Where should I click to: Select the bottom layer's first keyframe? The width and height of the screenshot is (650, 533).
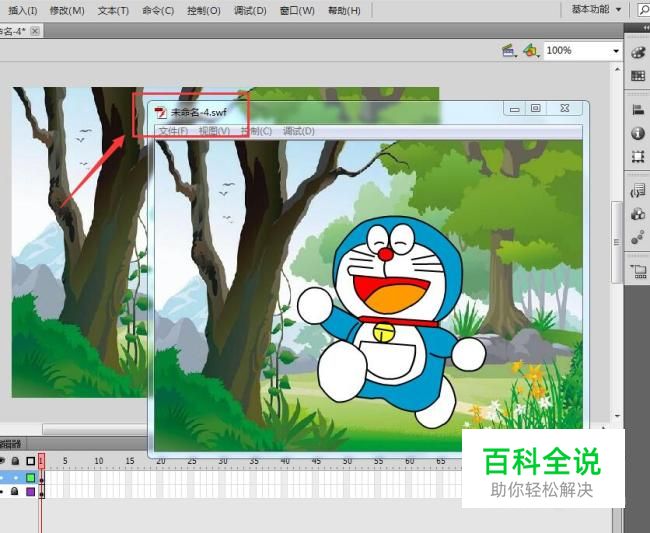[x=41, y=492]
